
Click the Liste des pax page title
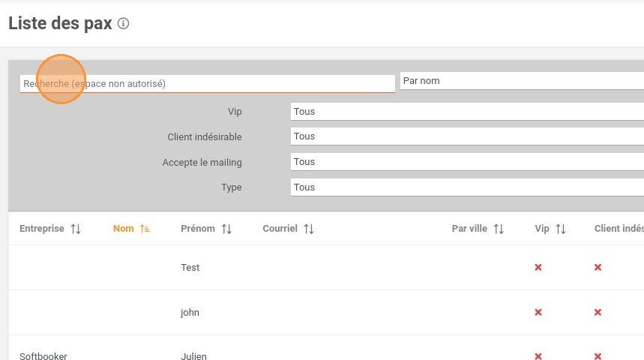(61, 23)
